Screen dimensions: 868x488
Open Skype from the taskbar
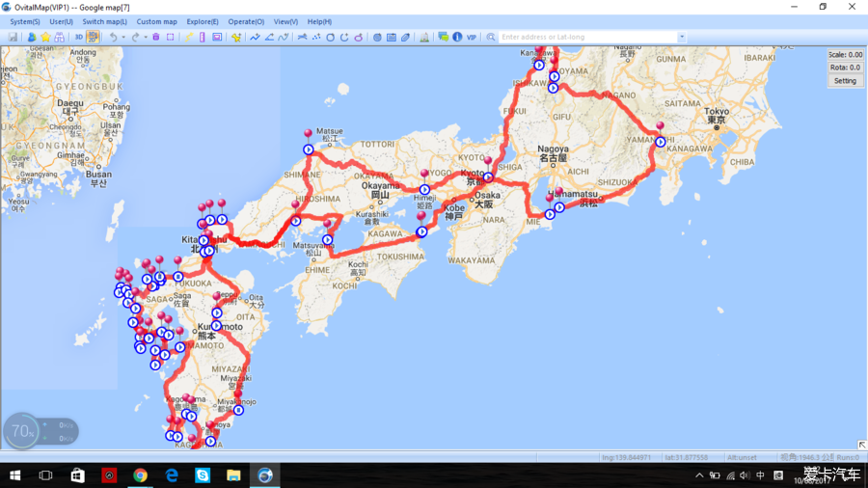[203, 475]
